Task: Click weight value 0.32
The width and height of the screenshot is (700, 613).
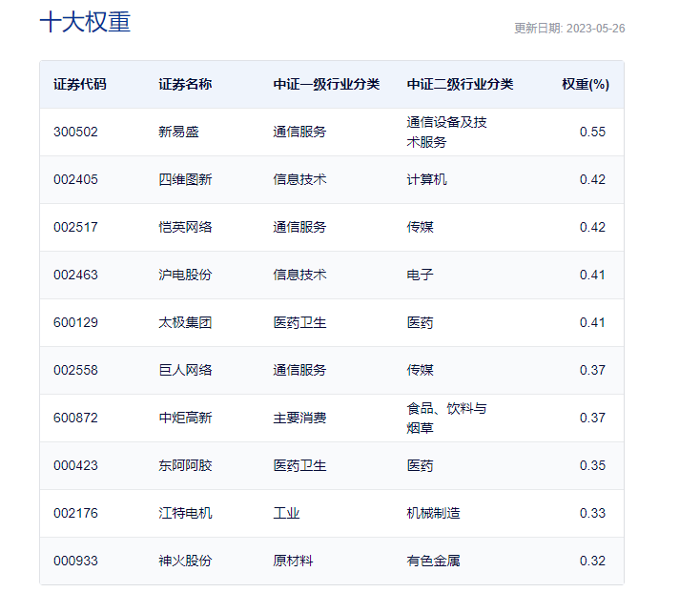Action: tap(592, 562)
